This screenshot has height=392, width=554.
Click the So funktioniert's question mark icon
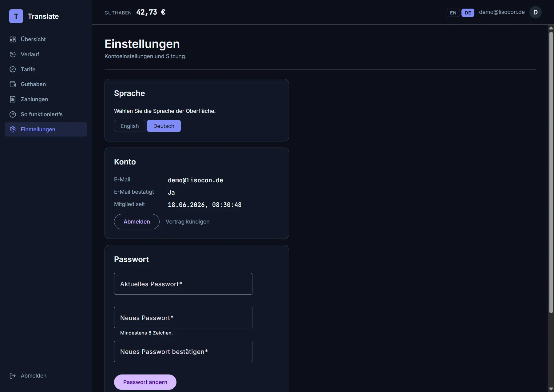tap(13, 114)
